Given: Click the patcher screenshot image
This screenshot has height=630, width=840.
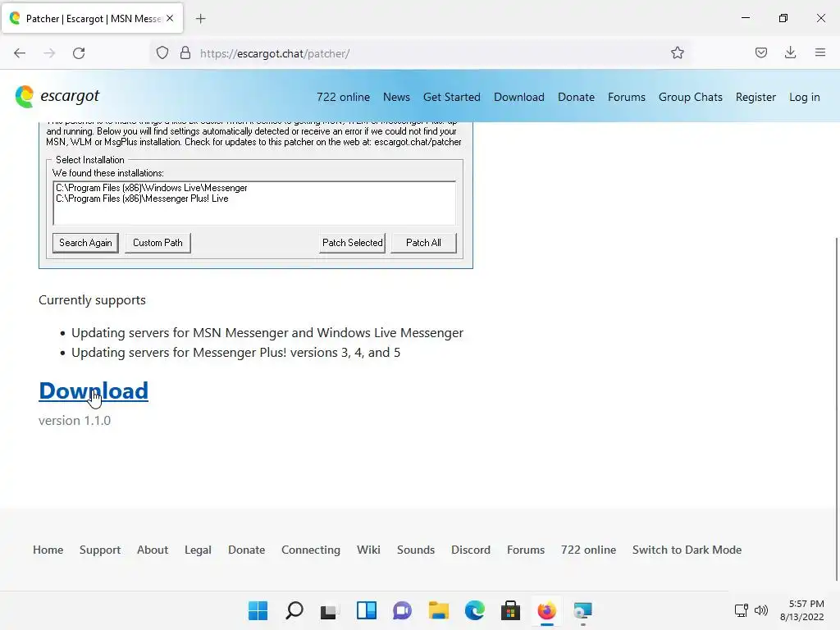Looking at the screenshot, I should [256, 195].
